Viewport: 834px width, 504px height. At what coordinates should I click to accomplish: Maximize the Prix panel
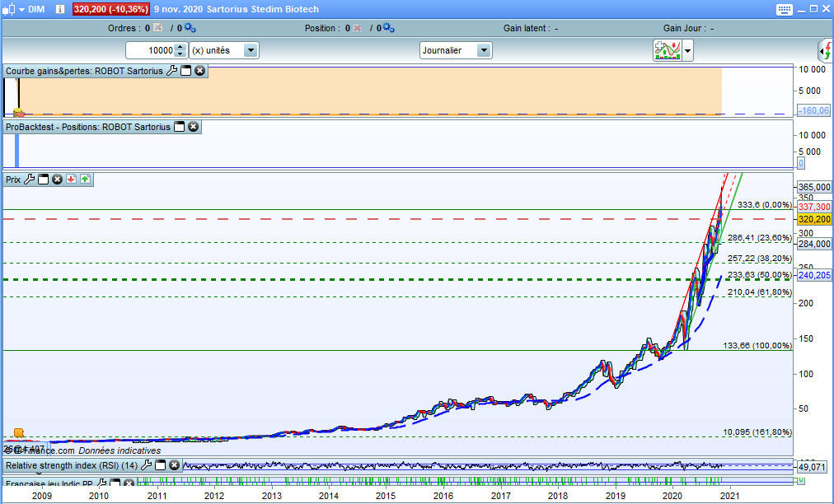pyautogui.click(x=43, y=180)
